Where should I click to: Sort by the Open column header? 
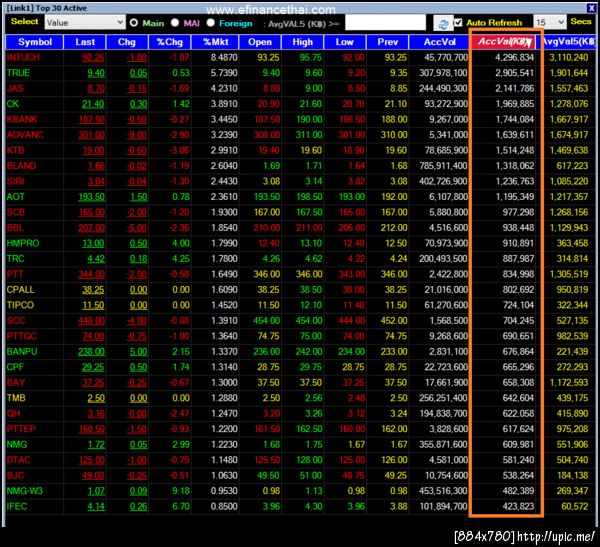(260, 42)
